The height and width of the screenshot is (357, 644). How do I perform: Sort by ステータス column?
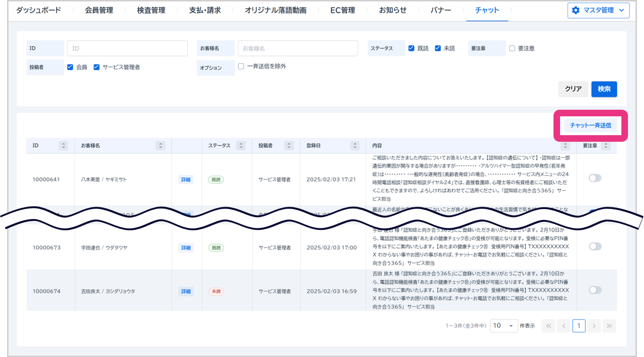pyautogui.click(x=241, y=146)
